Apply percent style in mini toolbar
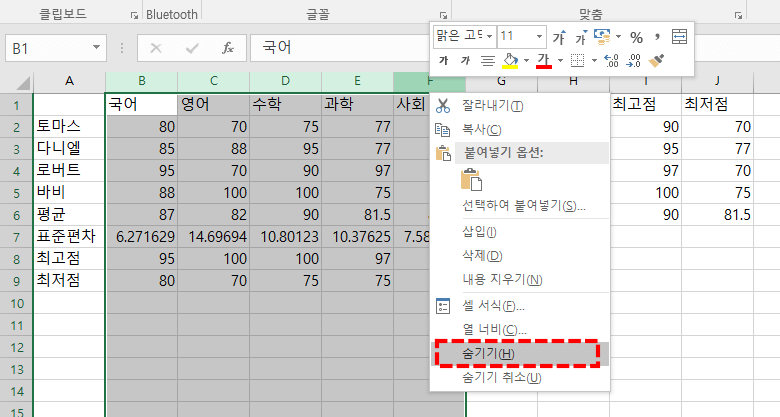This screenshot has width=780, height=417. point(636,37)
